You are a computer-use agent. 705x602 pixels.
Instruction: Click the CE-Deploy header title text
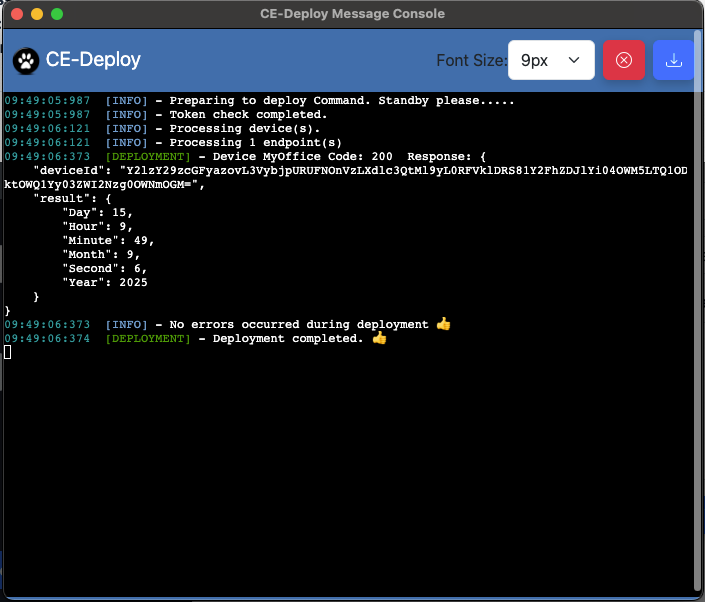pyautogui.click(x=93, y=60)
